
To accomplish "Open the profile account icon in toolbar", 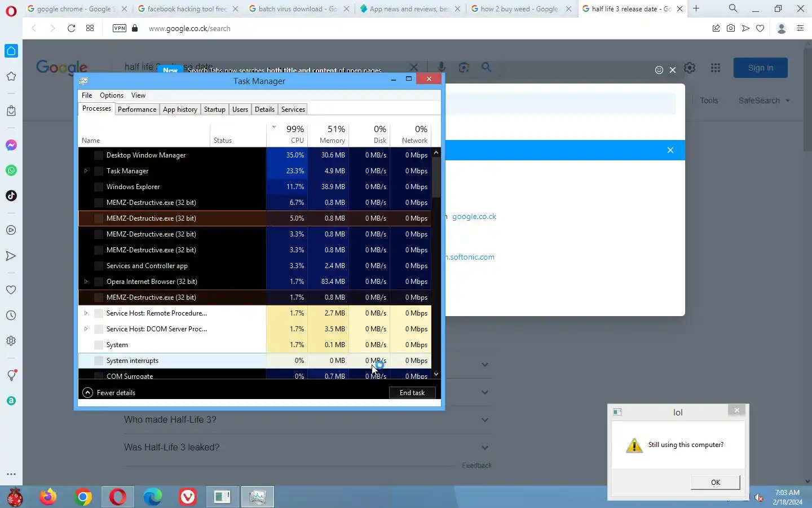I will coord(782,28).
